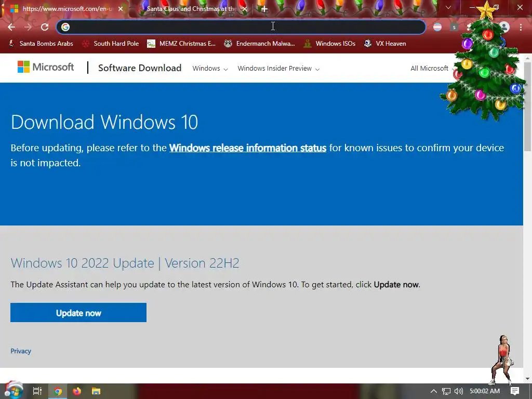This screenshot has width=532, height=399.
Task: Switch to Santa Claus and Christmas tab
Action: 192,9
